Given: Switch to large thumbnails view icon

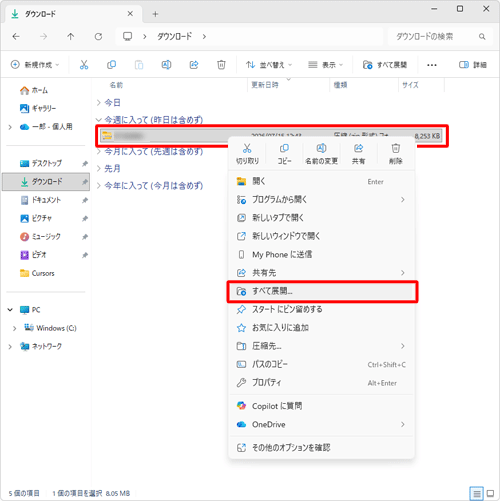Looking at the screenshot, I should 490,493.
